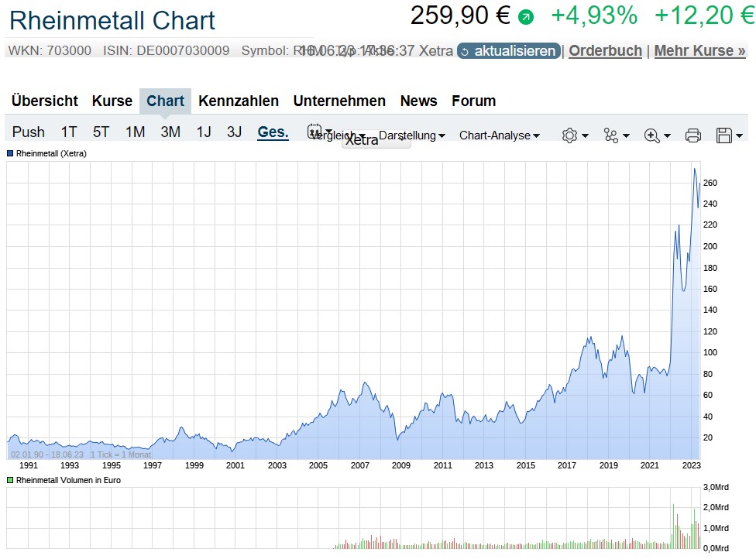
Task: Show the 1J time range
Action: 204,132
